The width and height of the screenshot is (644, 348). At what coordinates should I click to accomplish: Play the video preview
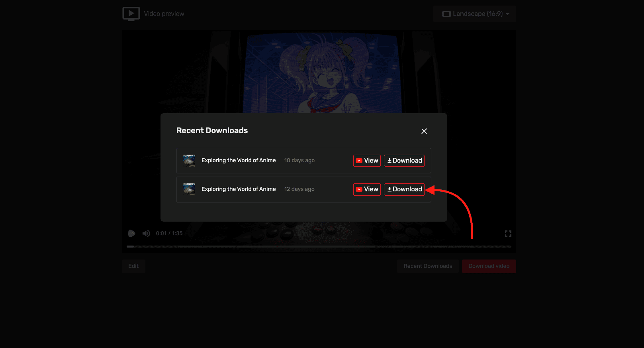tap(132, 234)
